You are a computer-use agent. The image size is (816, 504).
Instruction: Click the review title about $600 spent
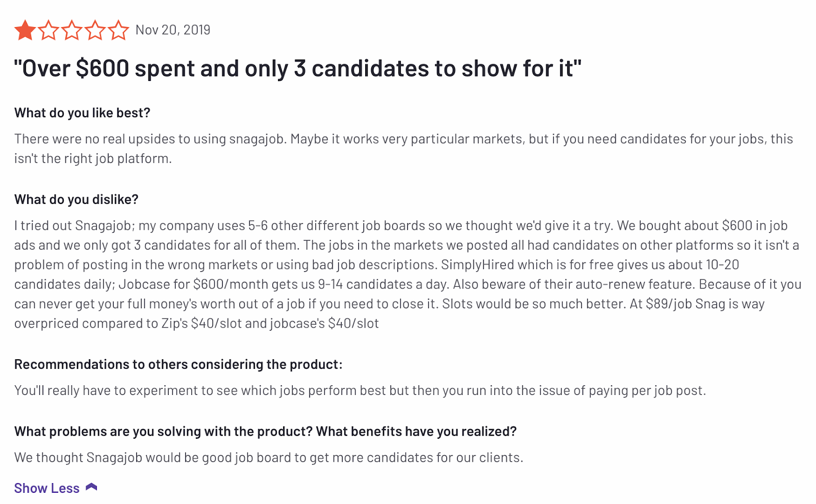(x=298, y=68)
